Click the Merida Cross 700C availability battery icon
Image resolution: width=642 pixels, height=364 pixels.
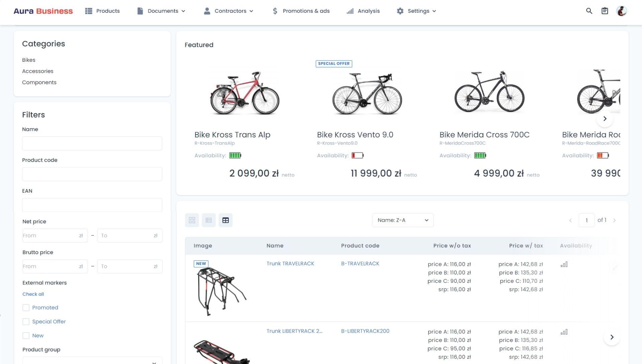pos(480,155)
